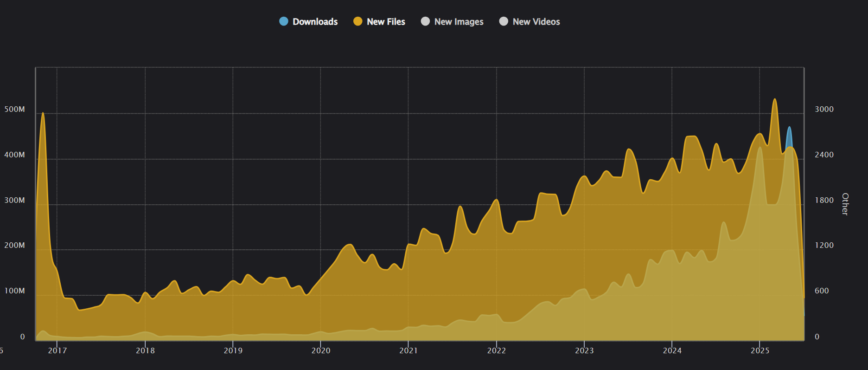868x370 pixels.
Task: Click the 1200 right axis label
Action: 824,245
